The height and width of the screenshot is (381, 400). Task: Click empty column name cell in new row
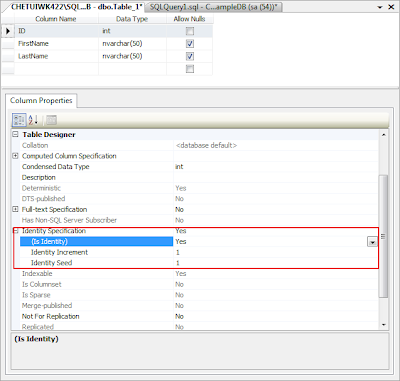coord(56,69)
